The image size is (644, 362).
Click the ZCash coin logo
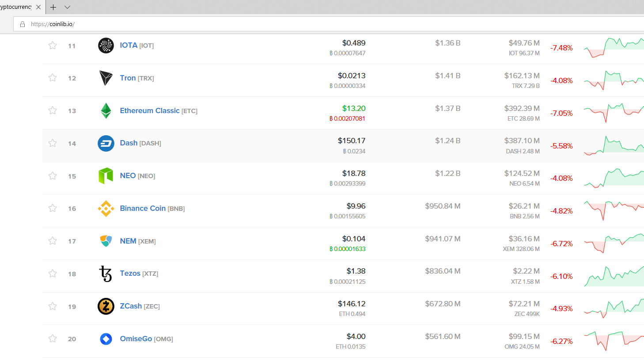click(x=106, y=306)
